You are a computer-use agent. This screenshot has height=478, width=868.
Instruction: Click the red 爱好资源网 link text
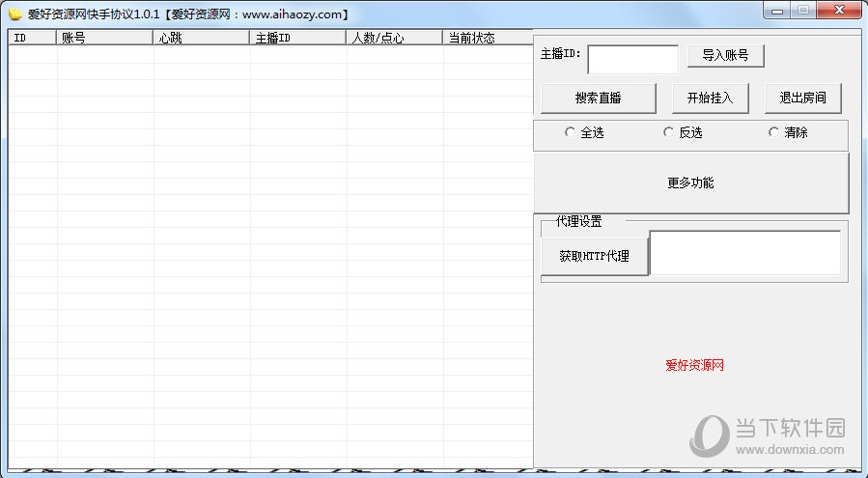click(695, 365)
